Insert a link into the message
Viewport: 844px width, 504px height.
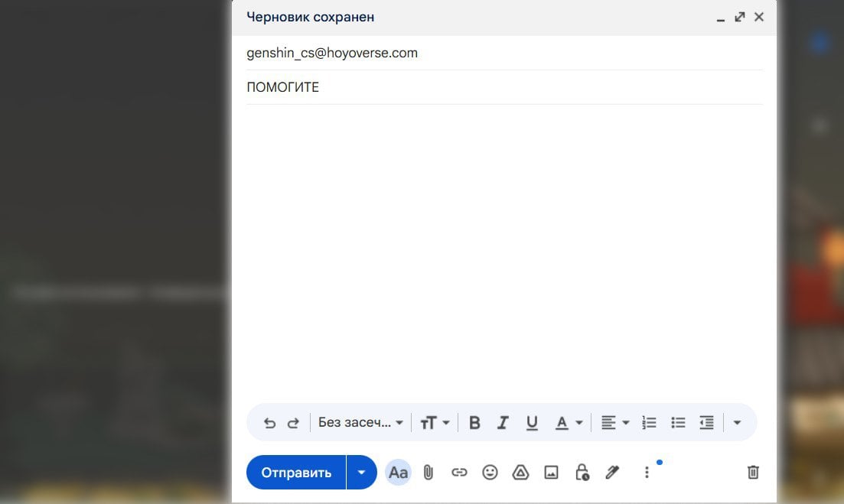pos(459,472)
